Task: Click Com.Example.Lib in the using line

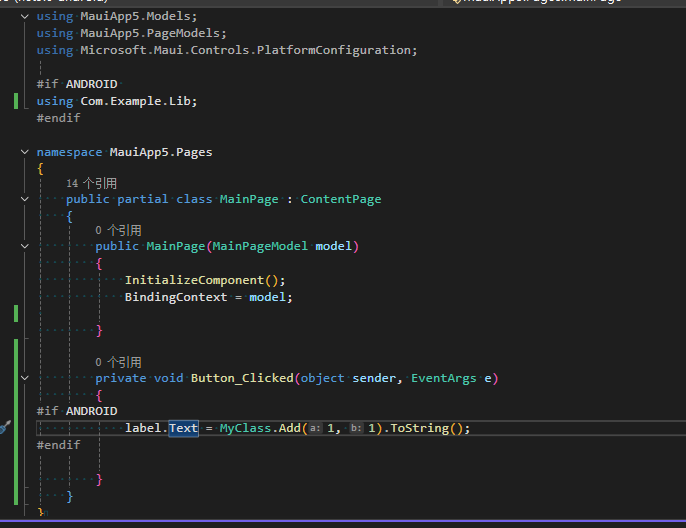Action: click(136, 101)
